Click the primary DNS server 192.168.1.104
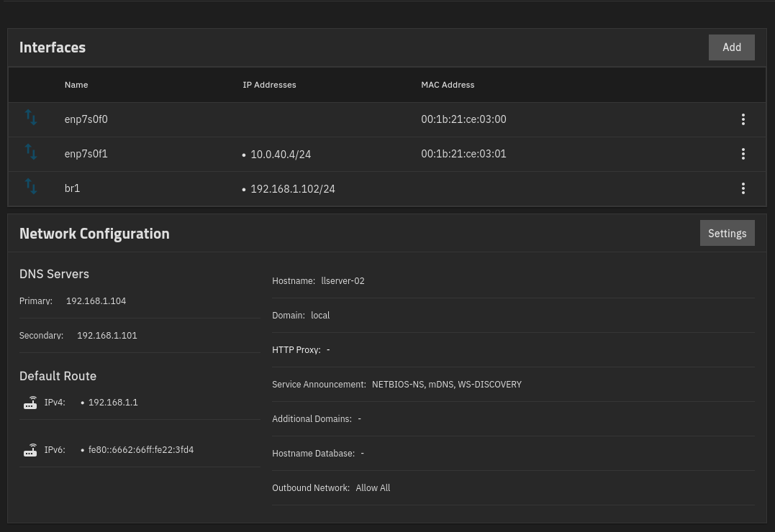The height and width of the screenshot is (532, 775). [96, 301]
